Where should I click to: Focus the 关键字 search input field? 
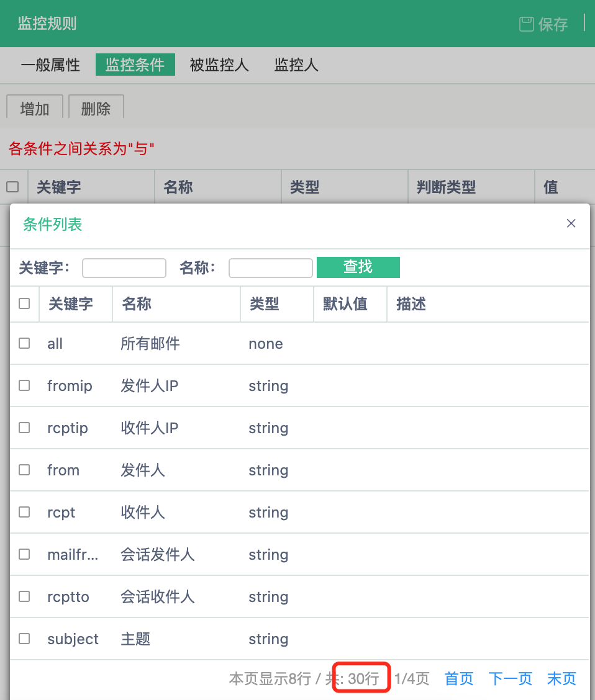[124, 268]
